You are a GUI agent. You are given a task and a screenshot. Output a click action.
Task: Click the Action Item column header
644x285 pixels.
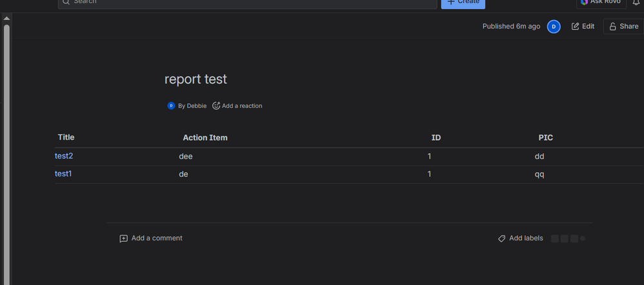pos(205,138)
